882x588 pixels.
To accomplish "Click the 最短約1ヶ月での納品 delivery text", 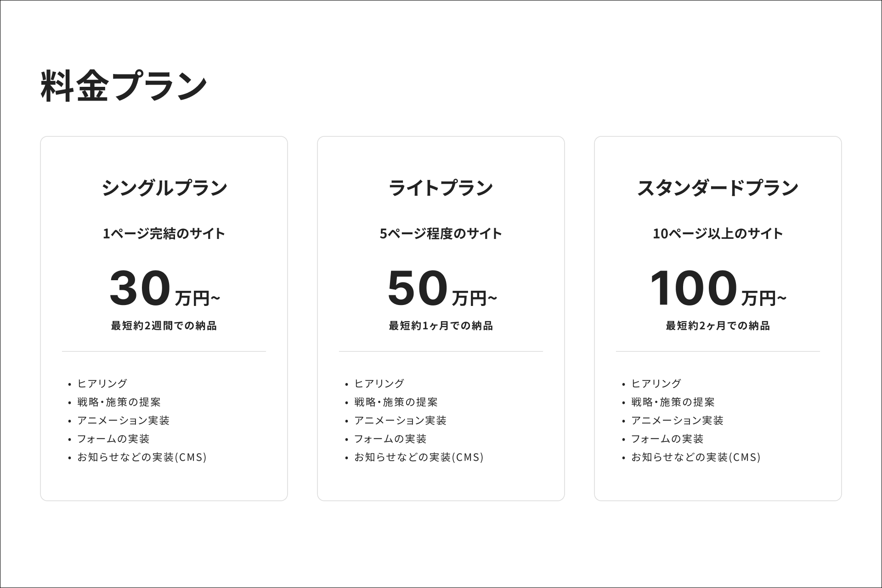I will (x=441, y=326).
